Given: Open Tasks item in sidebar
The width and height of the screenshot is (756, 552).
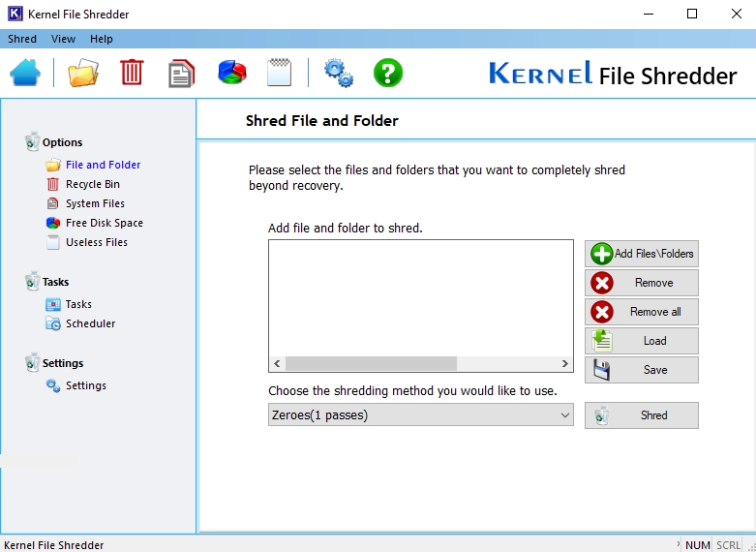Looking at the screenshot, I should click(x=78, y=304).
